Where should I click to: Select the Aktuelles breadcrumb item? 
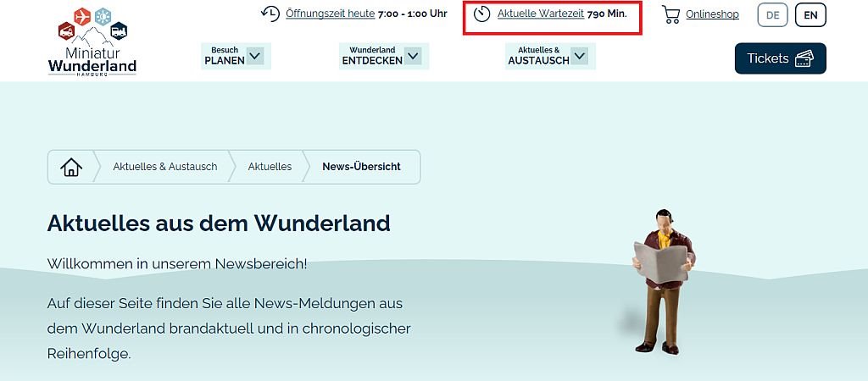tap(270, 167)
